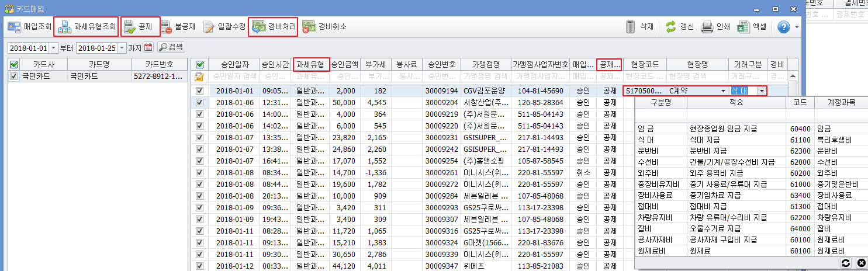This screenshot has width=868, height=271.
Task: Delete with the 삭제 trash button
Action: tap(639, 27)
